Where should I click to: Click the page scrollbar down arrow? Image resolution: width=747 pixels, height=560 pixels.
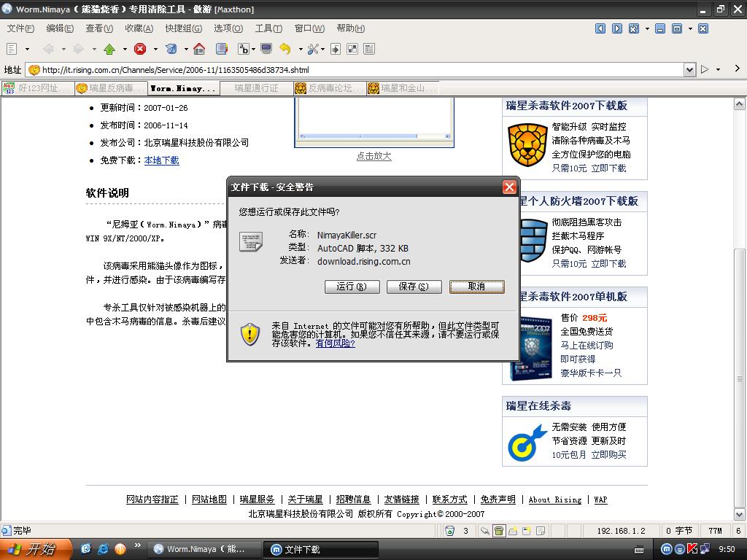[739, 514]
